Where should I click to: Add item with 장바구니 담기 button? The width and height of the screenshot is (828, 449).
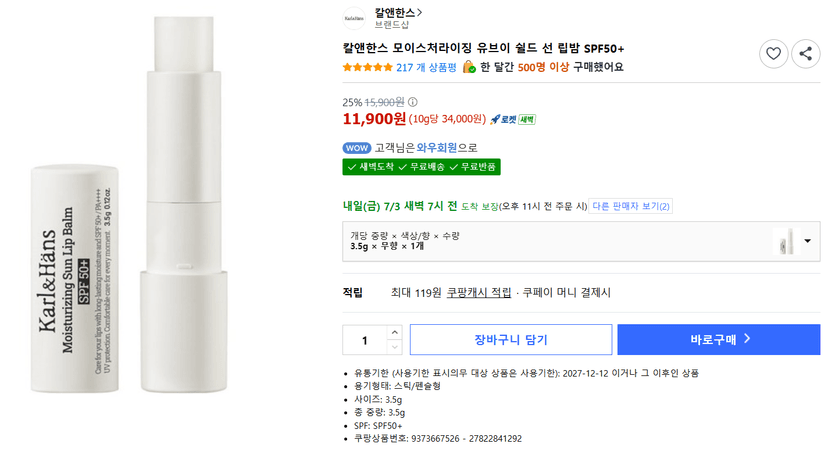(x=511, y=340)
